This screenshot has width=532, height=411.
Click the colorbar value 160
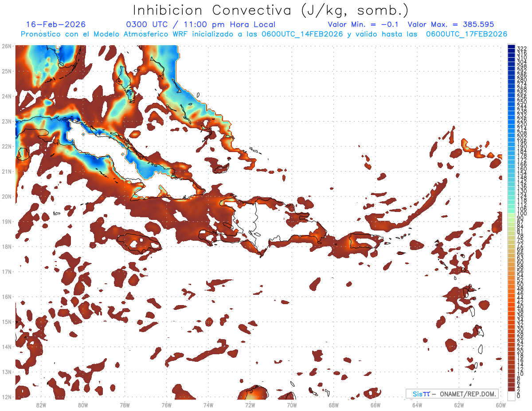click(x=522, y=169)
